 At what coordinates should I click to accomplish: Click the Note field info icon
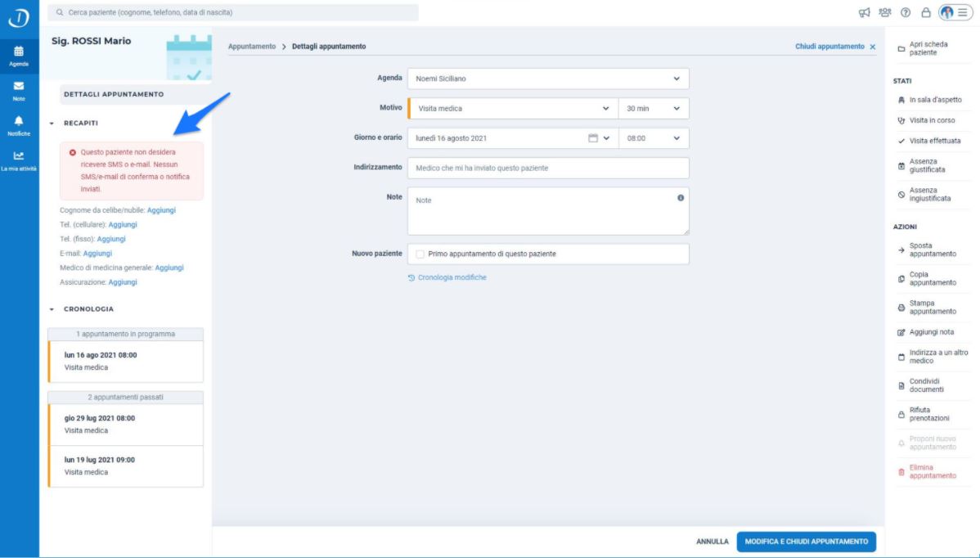click(x=681, y=197)
